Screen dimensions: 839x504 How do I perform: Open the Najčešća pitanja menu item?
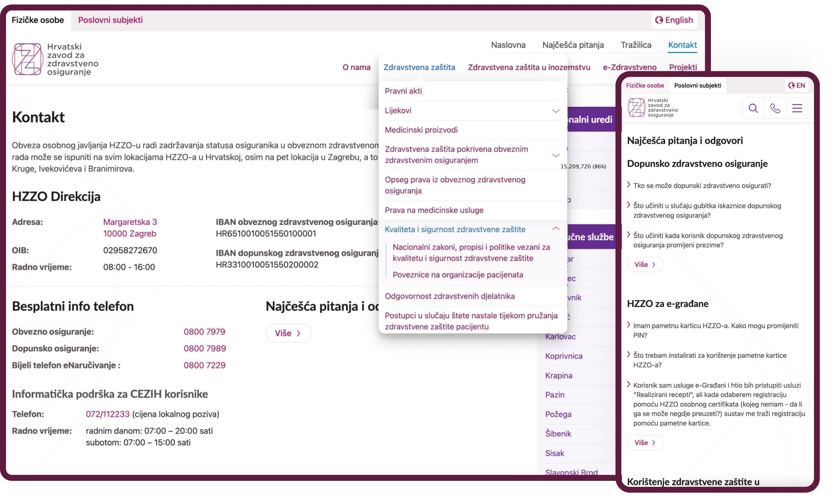coord(573,45)
